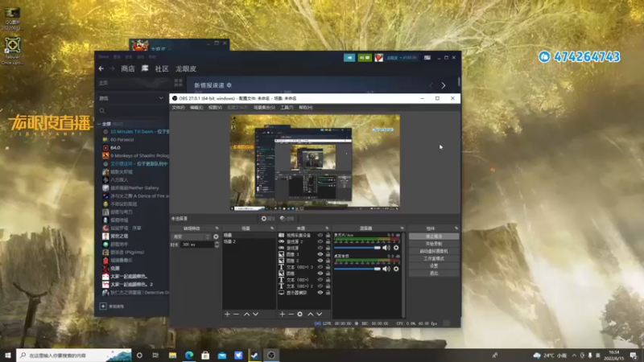Adjust the first mixer channel volume slider
Screen dimensions: 644x362
click(x=357, y=248)
